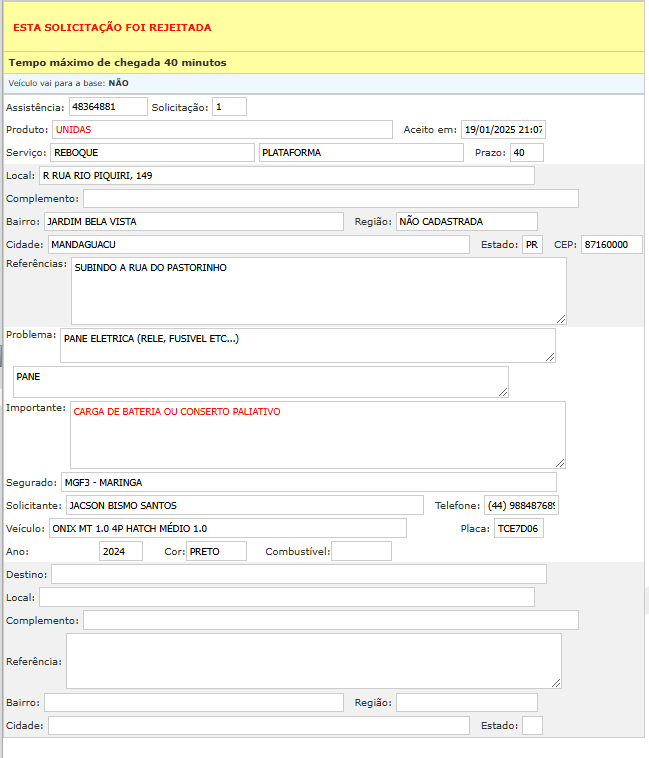649x758 pixels.
Task: Focus the Telefone number field
Action: tap(521, 506)
